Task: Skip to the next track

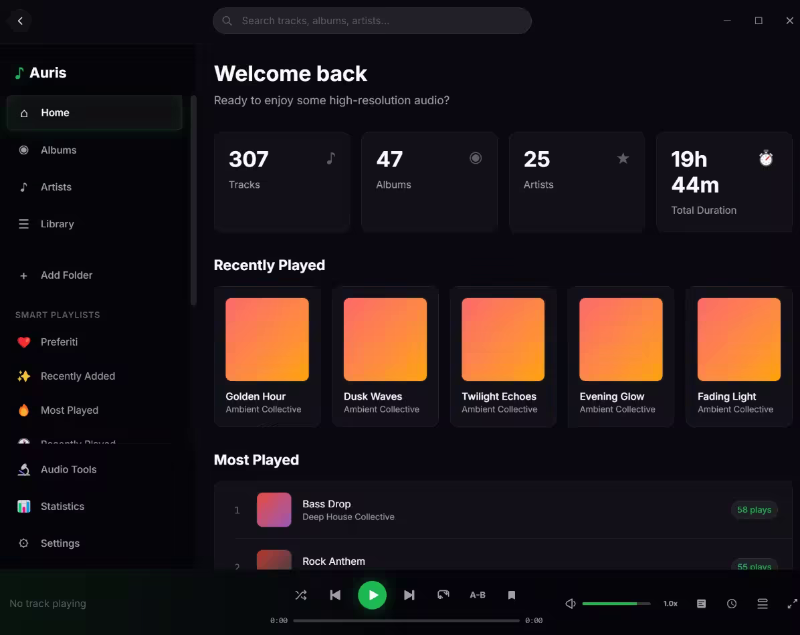Action: click(409, 595)
